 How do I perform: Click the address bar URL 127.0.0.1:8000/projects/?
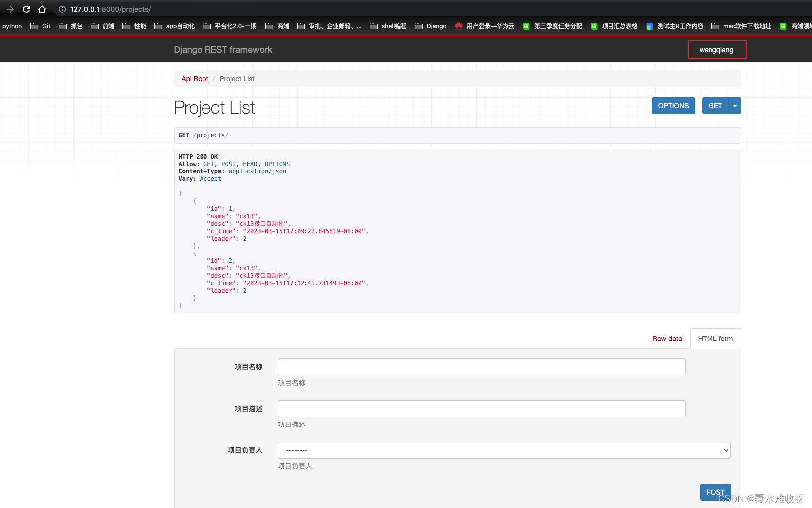point(110,9)
